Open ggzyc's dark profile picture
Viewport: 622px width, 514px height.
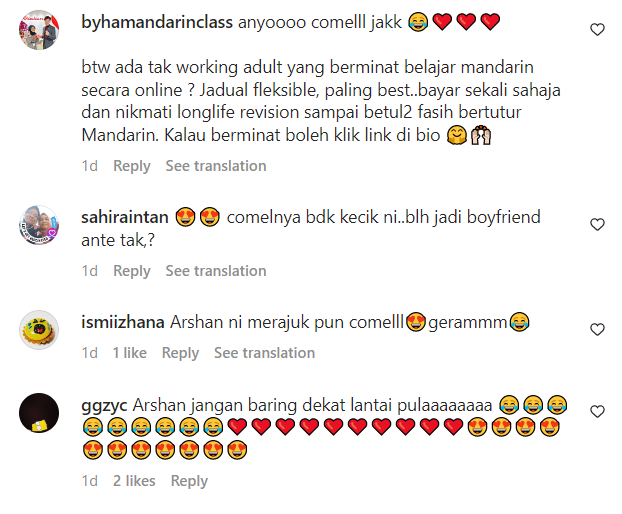tap(39, 412)
